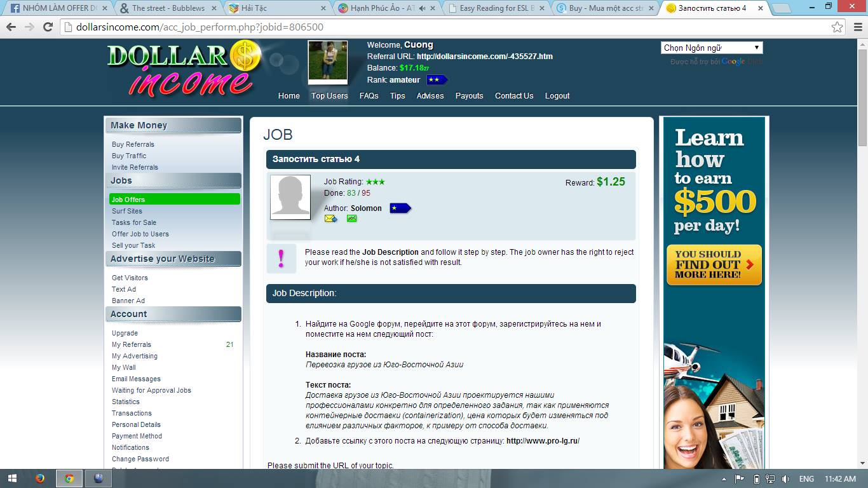Open the Windows Start button
The width and height of the screenshot is (868, 488).
pyautogui.click(x=13, y=478)
